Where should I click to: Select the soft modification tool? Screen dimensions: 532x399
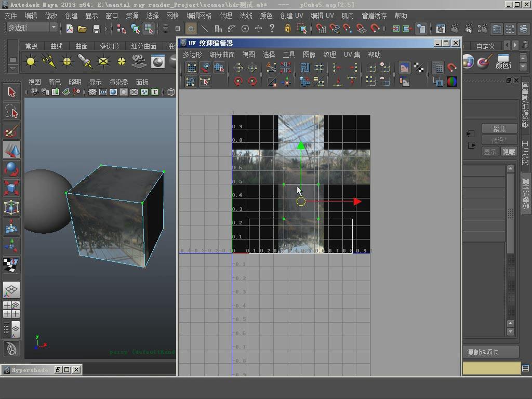tap(11, 227)
